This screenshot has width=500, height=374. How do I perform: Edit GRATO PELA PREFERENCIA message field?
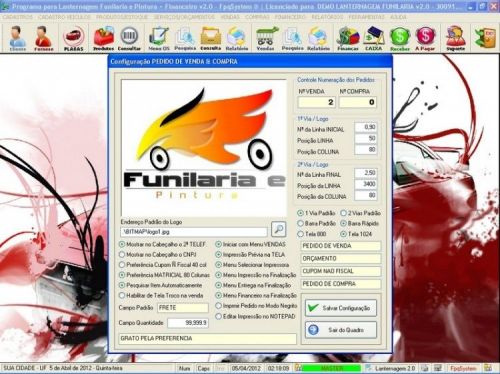click(208, 338)
